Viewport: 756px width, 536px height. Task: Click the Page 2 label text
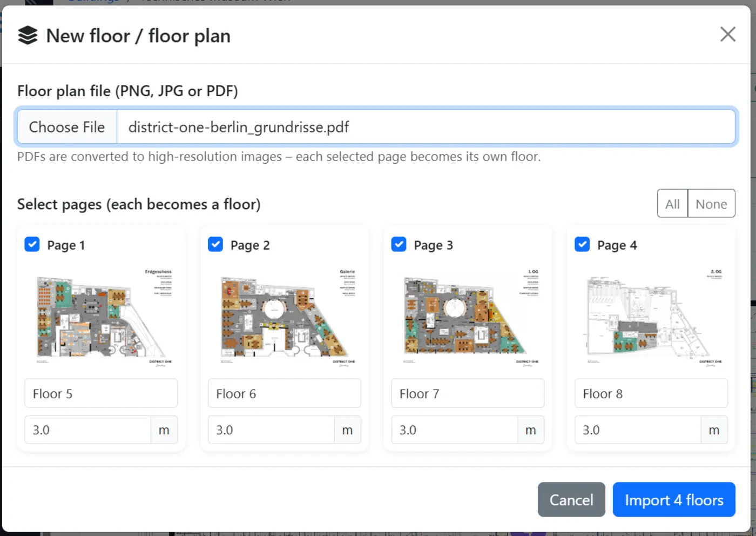(250, 245)
